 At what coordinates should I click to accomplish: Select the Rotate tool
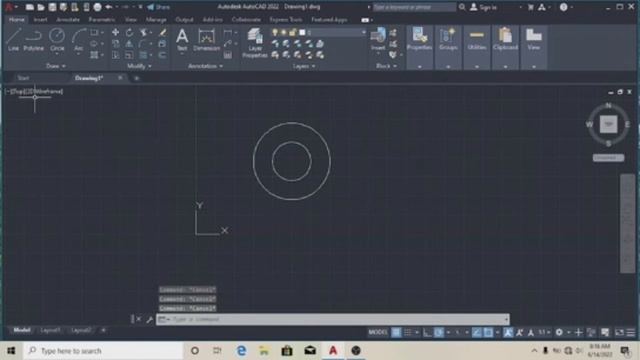[129, 32]
